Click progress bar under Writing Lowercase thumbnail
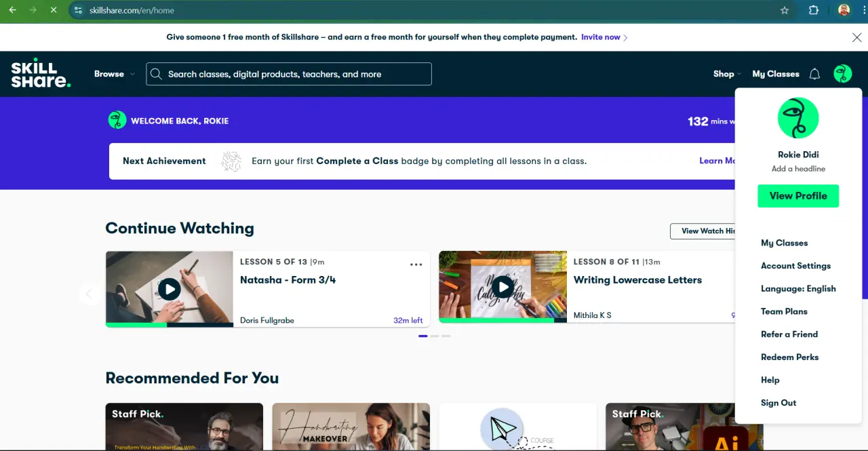868x451 pixels. pos(502,320)
